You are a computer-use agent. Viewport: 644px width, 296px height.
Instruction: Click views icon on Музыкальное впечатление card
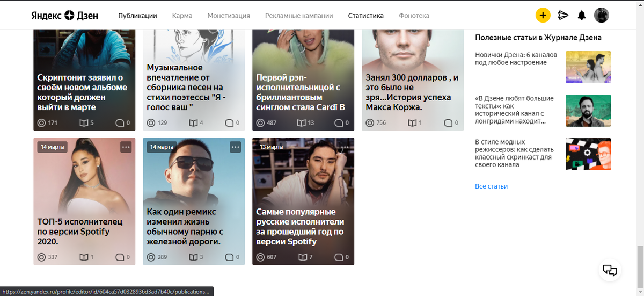coord(151,123)
